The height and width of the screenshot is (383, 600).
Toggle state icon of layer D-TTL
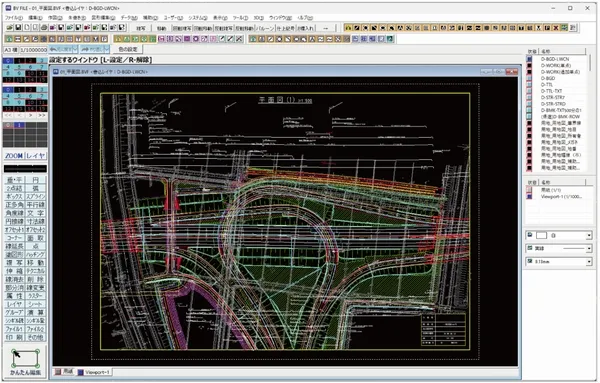click(x=530, y=85)
